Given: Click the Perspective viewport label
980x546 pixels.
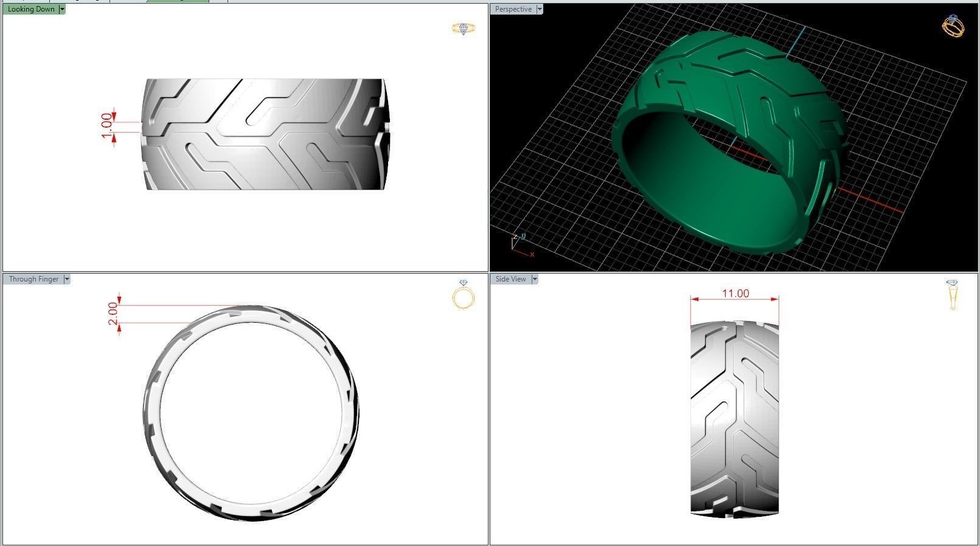Looking at the screenshot, I should [x=513, y=9].
